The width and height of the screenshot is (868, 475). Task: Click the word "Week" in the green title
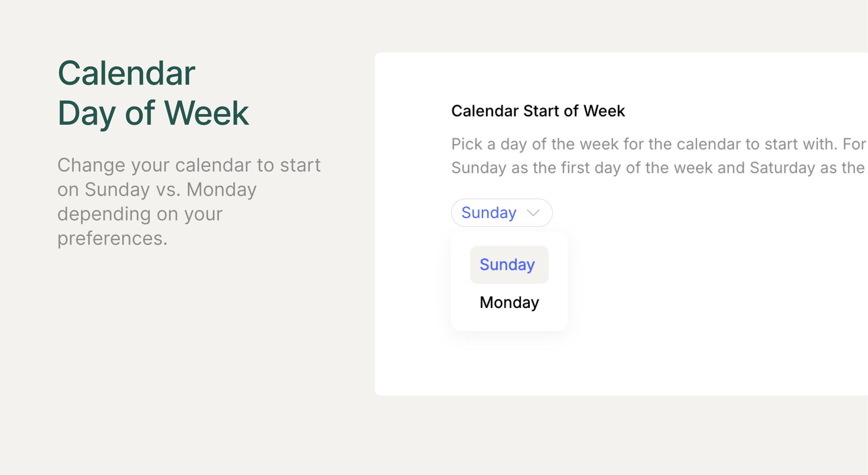click(x=206, y=113)
